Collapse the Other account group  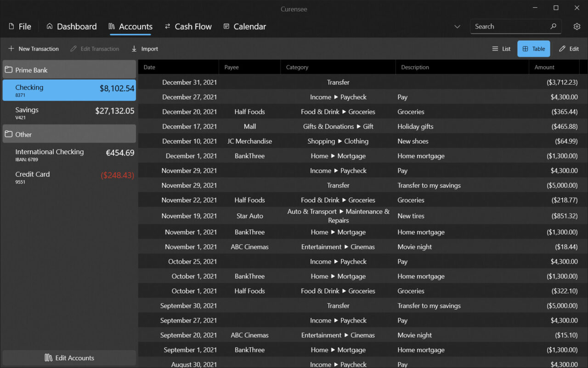tap(69, 134)
